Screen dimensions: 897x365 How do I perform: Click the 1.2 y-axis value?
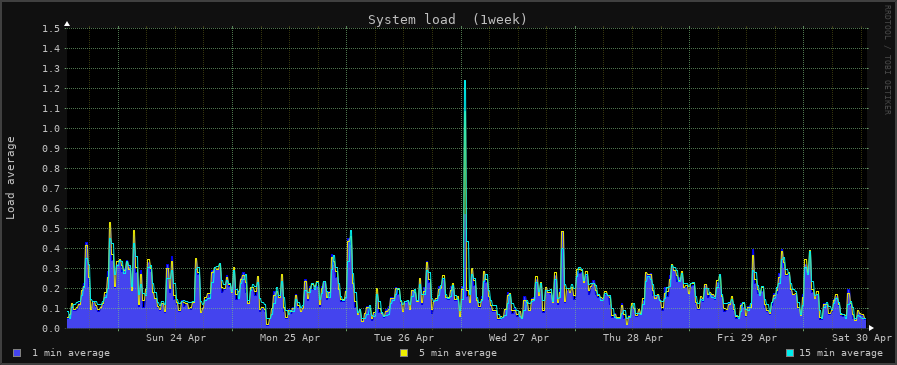51,89
